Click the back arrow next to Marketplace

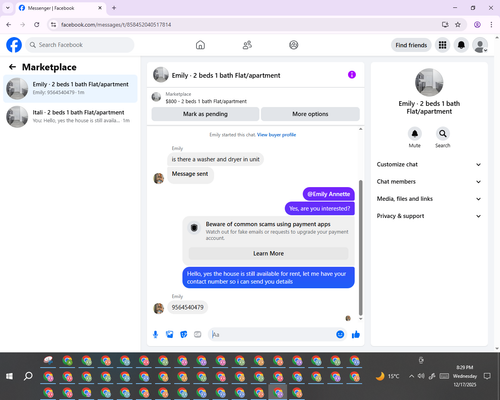[12, 67]
